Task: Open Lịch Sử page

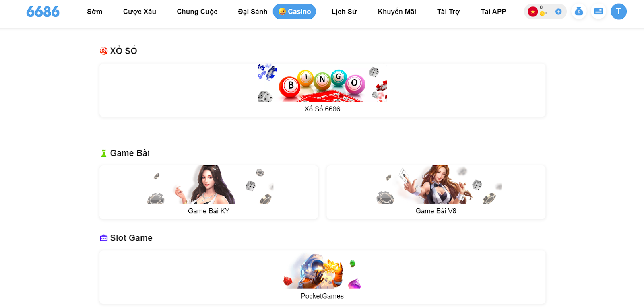Action: tap(344, 12)
